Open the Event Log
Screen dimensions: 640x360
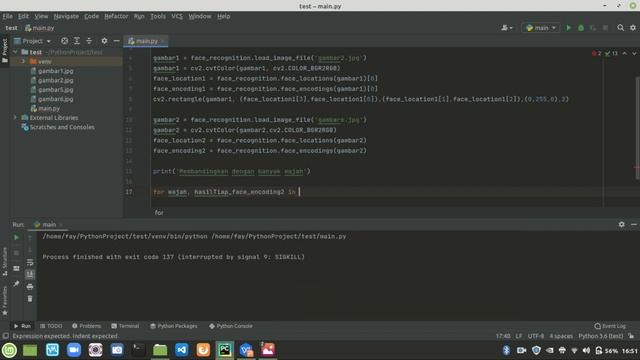pyautogui.click(x=610, y=326)
